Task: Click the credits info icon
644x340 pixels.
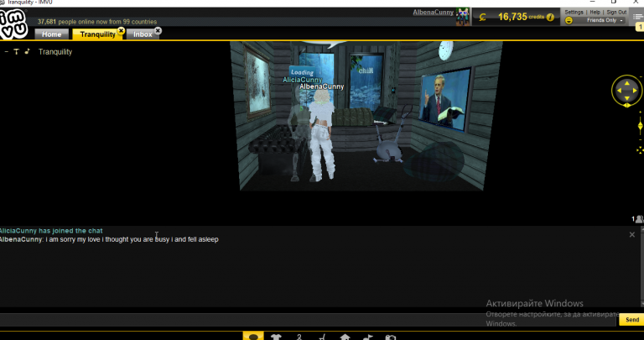Action: tap(550, 18)
